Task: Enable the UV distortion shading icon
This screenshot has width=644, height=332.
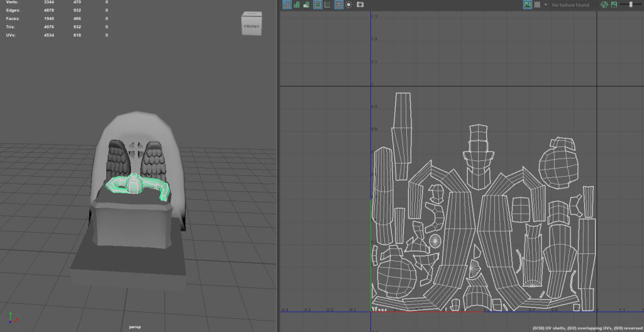Action: click(306, 4)
